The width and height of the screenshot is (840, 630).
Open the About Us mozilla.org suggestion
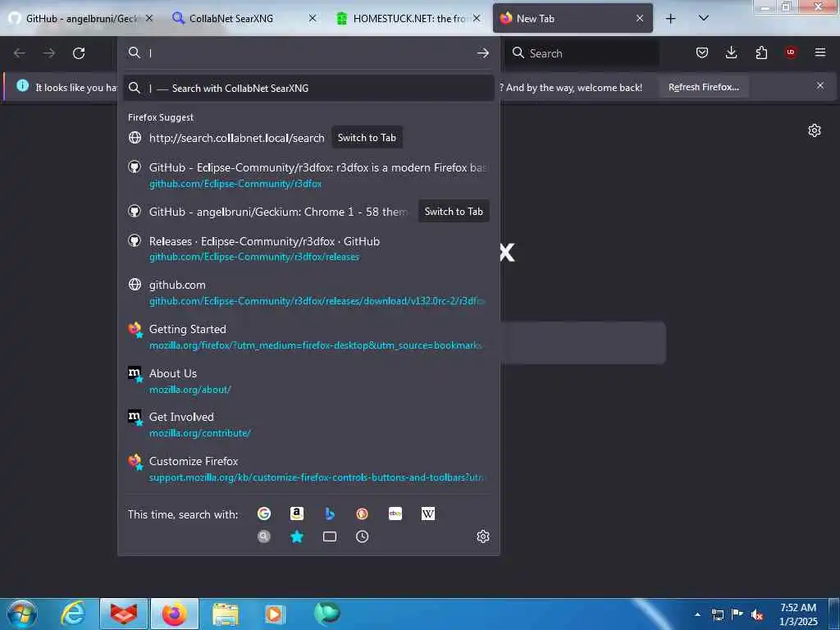click(308, 381)
